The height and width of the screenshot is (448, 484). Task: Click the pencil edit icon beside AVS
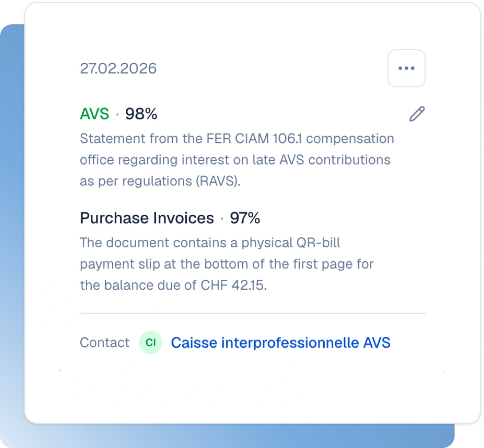pos(417,114)
